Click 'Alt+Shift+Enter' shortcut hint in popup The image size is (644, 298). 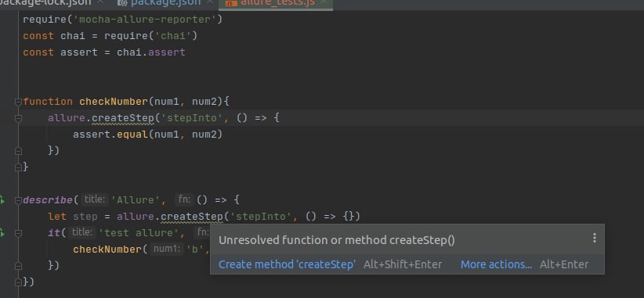pos(403,264)
